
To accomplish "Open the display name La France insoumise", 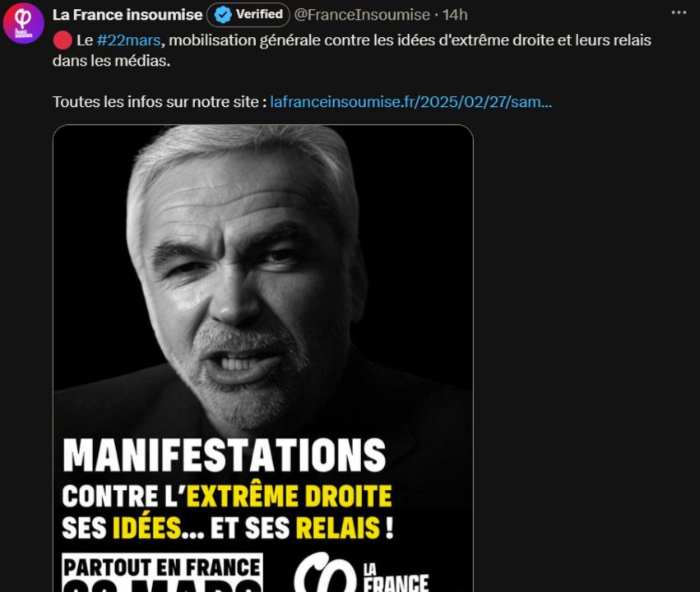I will tap(127, 15).
